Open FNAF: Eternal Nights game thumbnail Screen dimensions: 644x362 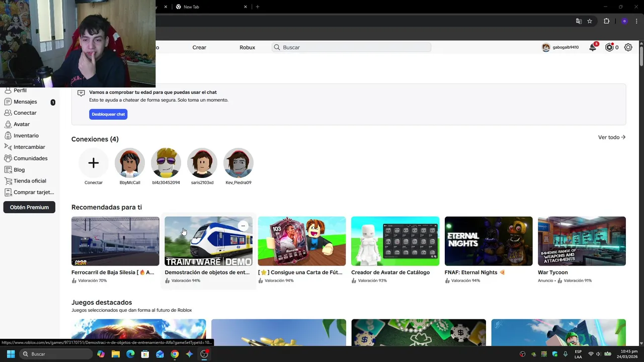point(489,241)
